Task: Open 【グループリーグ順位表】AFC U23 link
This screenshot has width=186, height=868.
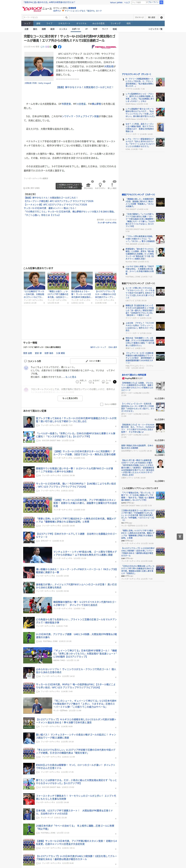Action: [59, 201]
